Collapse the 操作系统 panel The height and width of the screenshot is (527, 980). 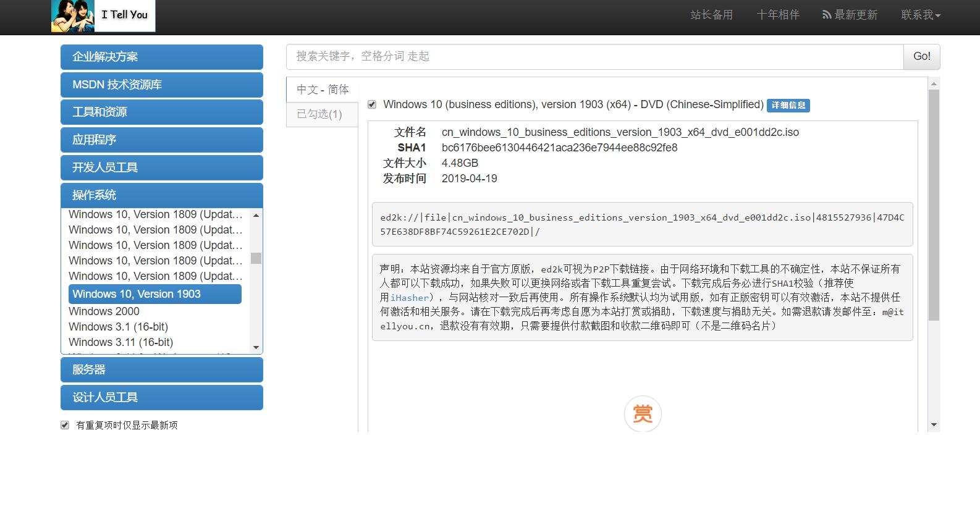click(162, 195)
